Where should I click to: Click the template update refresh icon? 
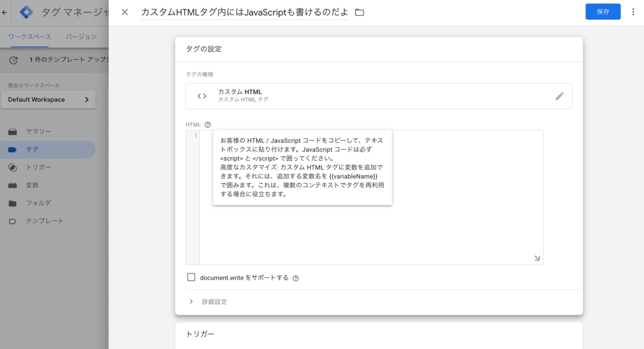13,60
